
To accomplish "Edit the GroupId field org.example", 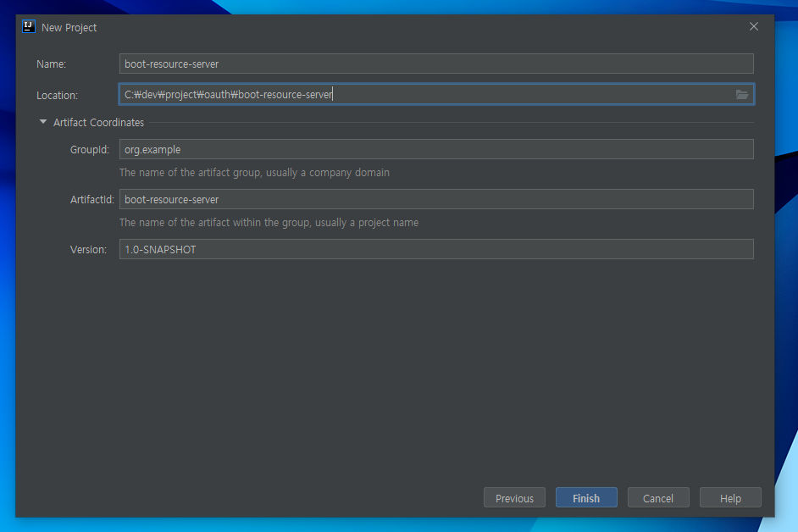I will click(x=436, y=150).
